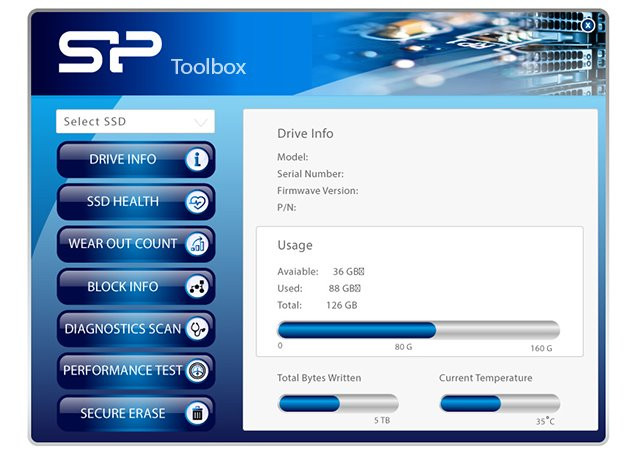Screen dimensions: 644x460
Task: Click the 'Toolbox' title text
Action: 209,67
